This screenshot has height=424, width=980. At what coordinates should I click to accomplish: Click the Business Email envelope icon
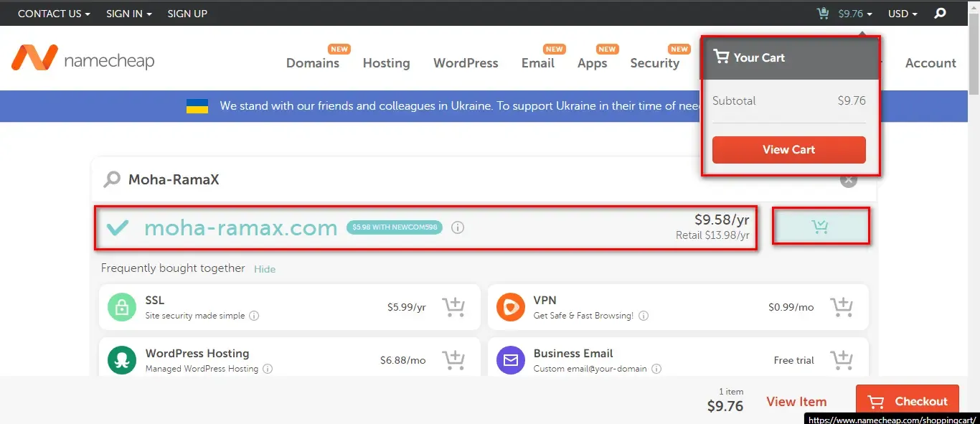coord(511,360)
